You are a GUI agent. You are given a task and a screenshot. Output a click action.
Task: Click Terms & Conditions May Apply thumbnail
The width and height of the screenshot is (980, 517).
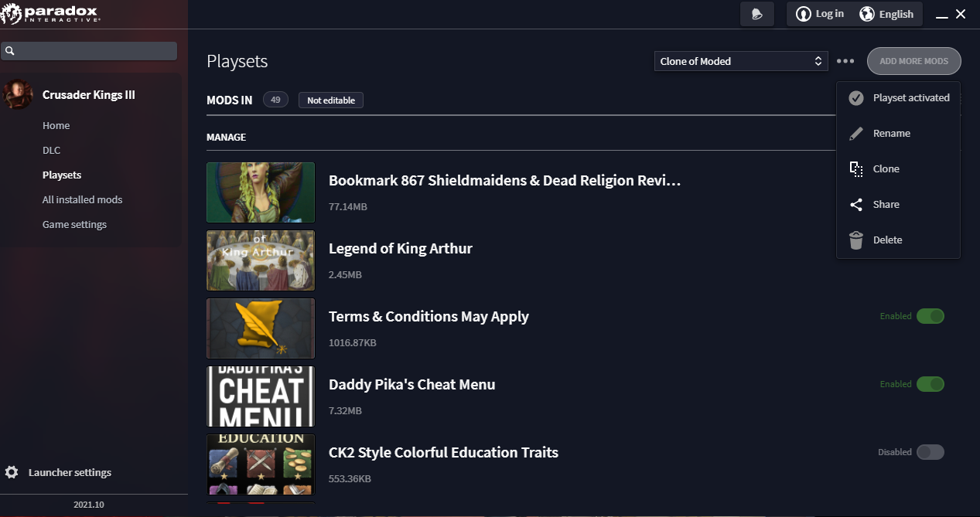(261, 328)
